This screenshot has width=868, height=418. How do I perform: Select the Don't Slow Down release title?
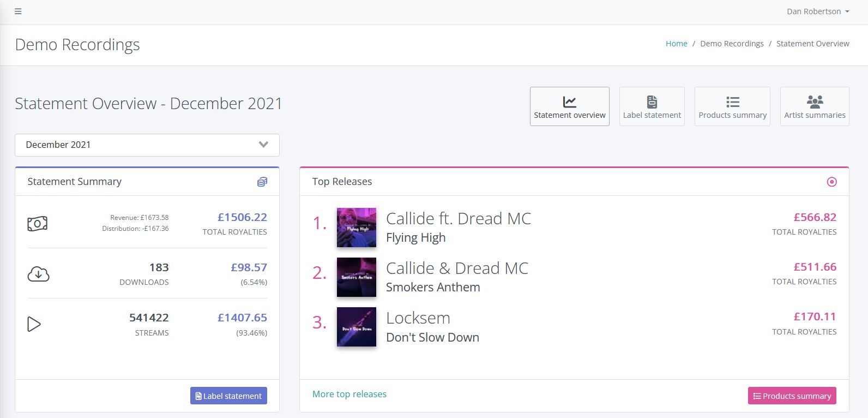pyautogui.click(x=432, y=337)
